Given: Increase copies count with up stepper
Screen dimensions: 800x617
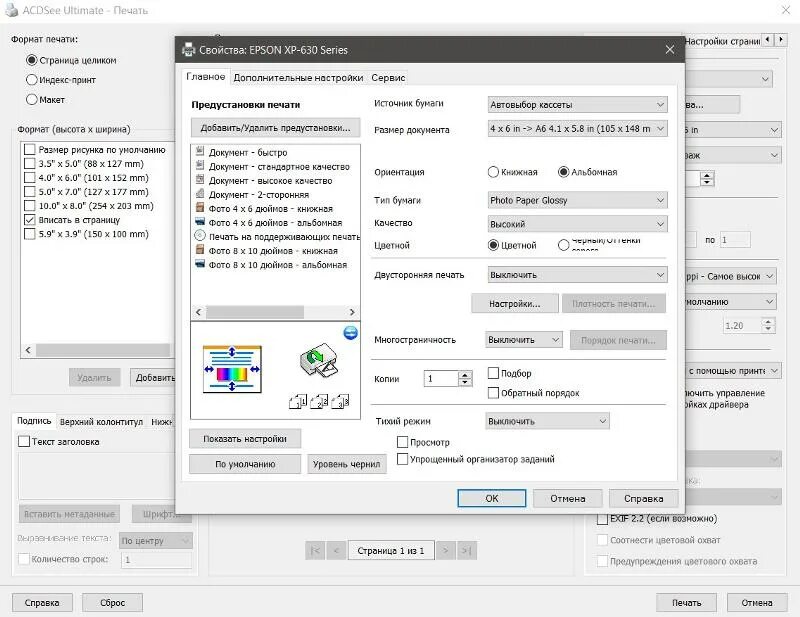Looking at the screenshot, I should (x=465, y=375).
